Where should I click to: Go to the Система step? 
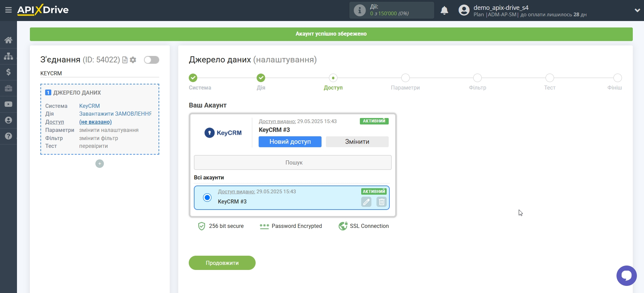pyautogui.click(x=193, y=78)
